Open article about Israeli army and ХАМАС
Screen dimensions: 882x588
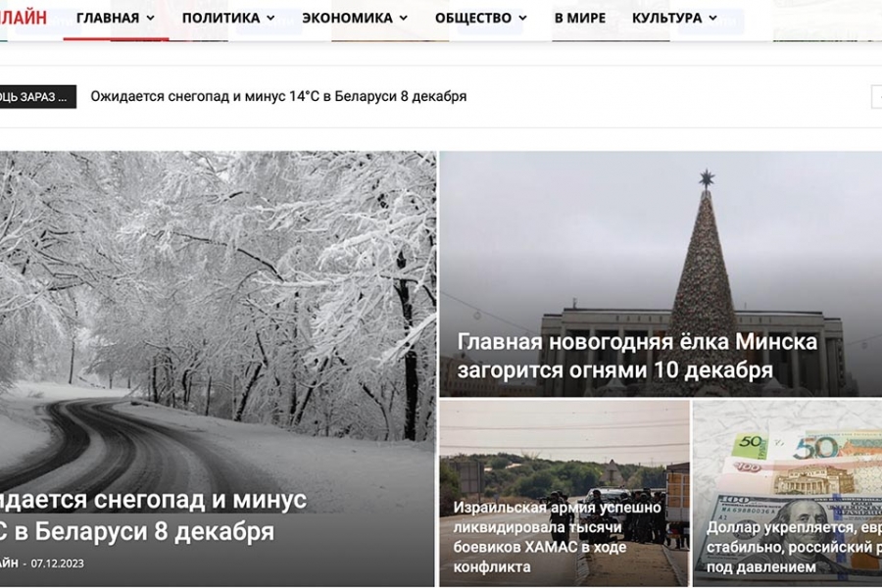tap(557, 537)
